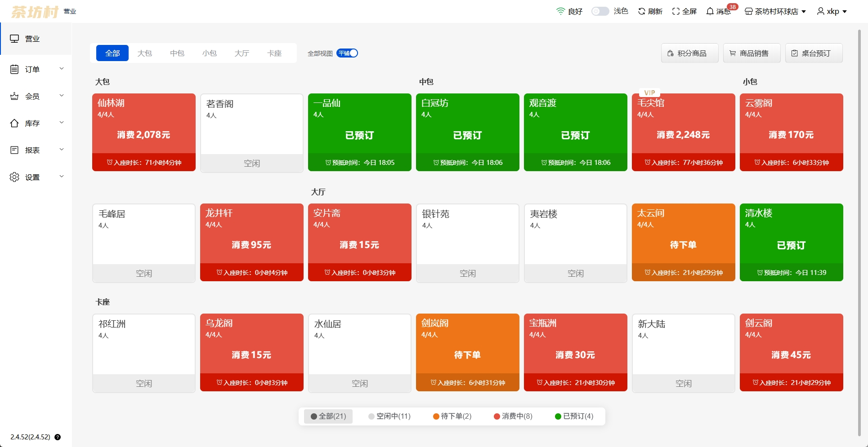Screen dimensions: 868x447
Task: Open the 云雾阁 table consuming 170元
Action: [792, 132]
